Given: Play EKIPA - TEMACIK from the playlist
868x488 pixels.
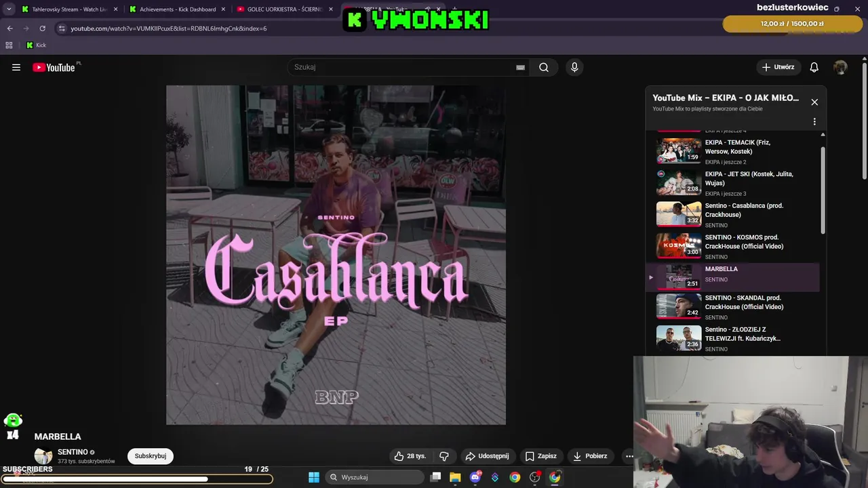Looking at the screenshot, I should [x=733, y=151].
